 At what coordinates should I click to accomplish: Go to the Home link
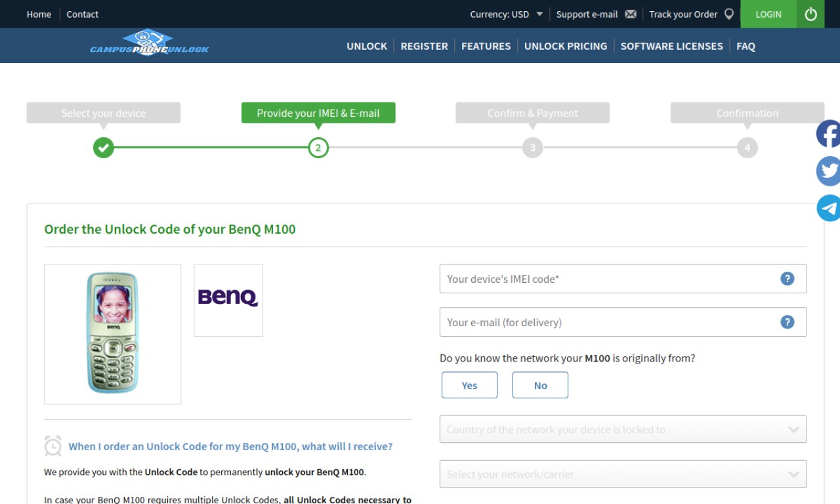(x=39, y=14)
